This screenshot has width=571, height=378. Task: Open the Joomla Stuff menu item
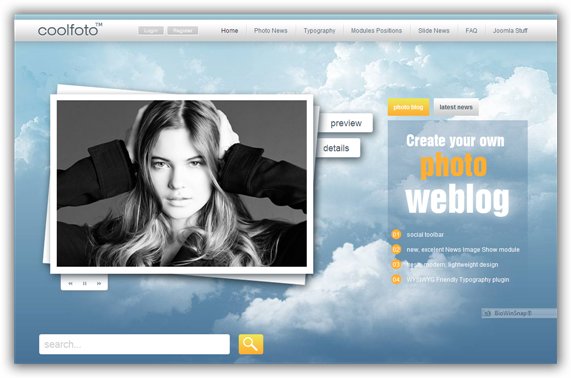[510, 31]
